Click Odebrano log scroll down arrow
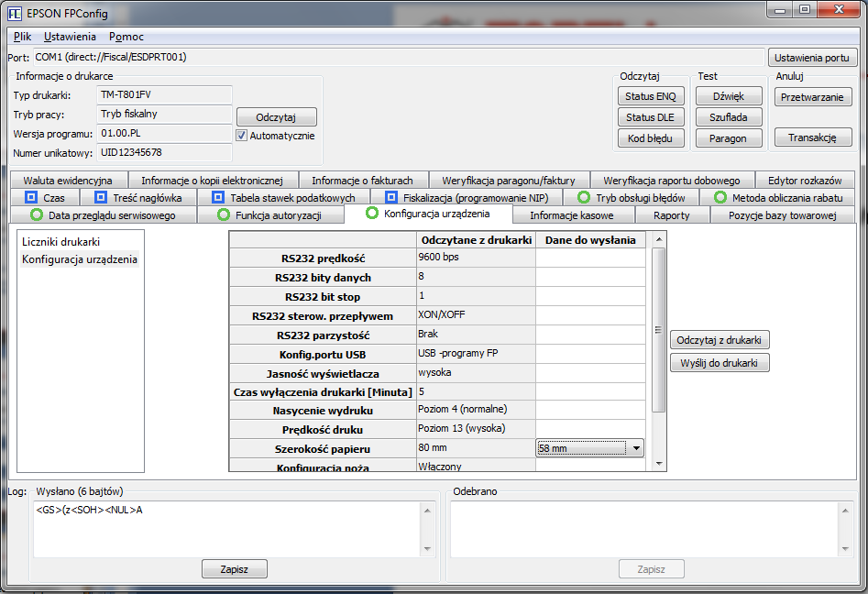 coord(845,548)
